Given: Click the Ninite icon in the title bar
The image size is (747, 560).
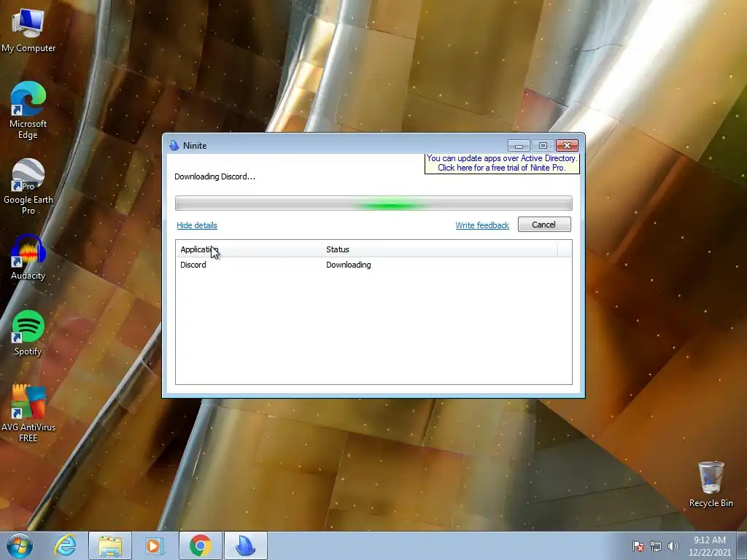Looking at the screenshot, I should click(174, 146).
